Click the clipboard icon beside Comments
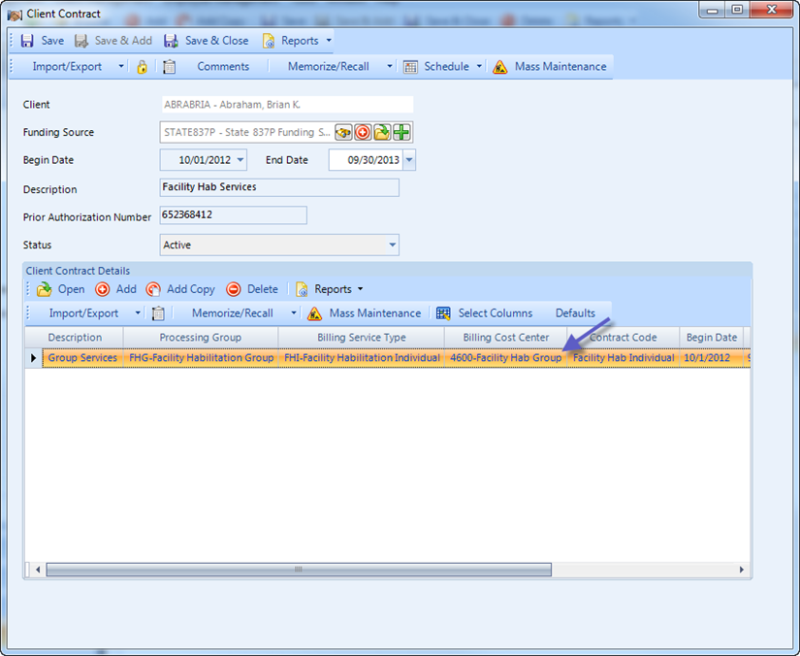The height and width of the screenshot is (656, 800). click(169, 67)
